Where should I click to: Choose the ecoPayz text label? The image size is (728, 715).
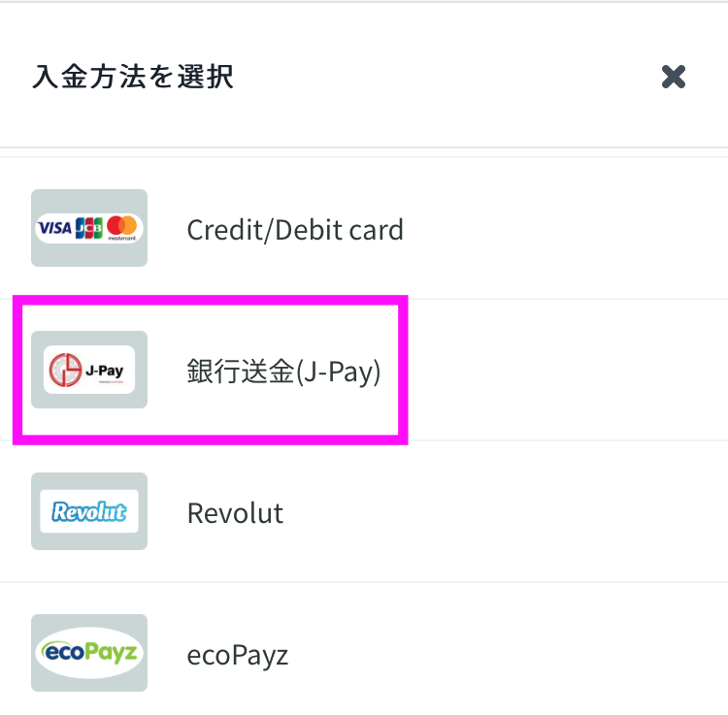(238, 656)
